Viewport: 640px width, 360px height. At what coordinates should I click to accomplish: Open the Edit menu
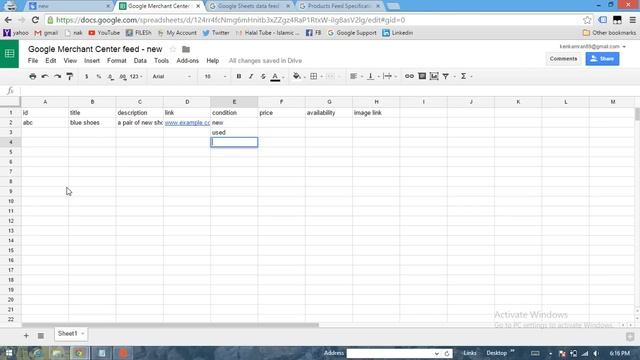pos(51,61)
